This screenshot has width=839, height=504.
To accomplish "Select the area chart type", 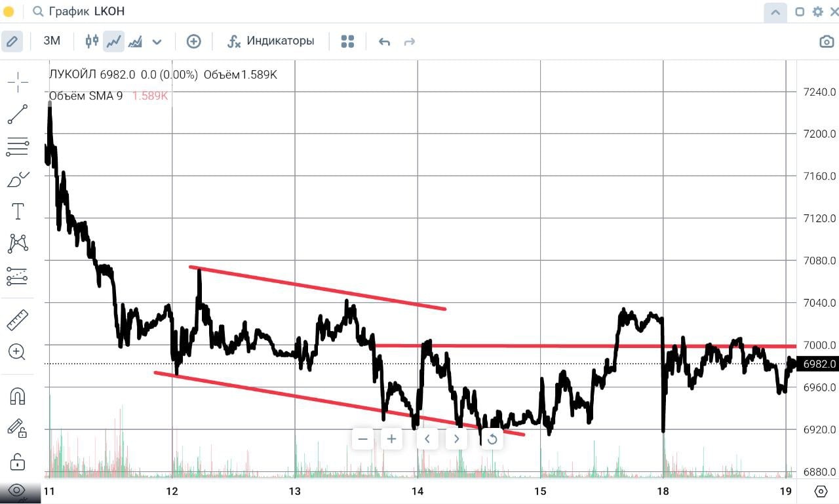I will pyautogui.click(x=135, y=41).
